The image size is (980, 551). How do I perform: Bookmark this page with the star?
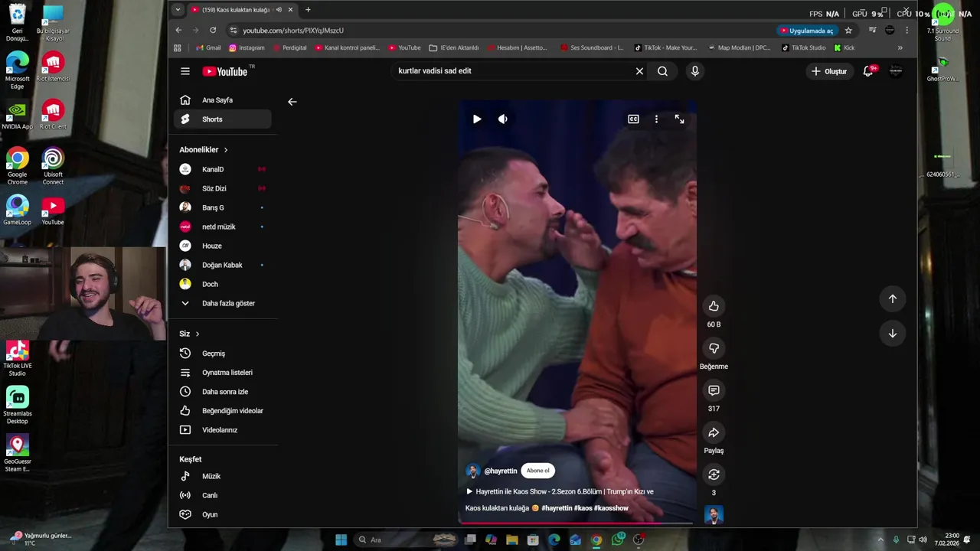click(x=848, y=31)
